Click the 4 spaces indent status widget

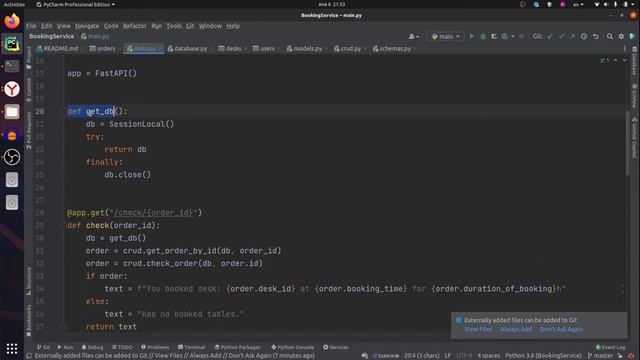[489, 356]
